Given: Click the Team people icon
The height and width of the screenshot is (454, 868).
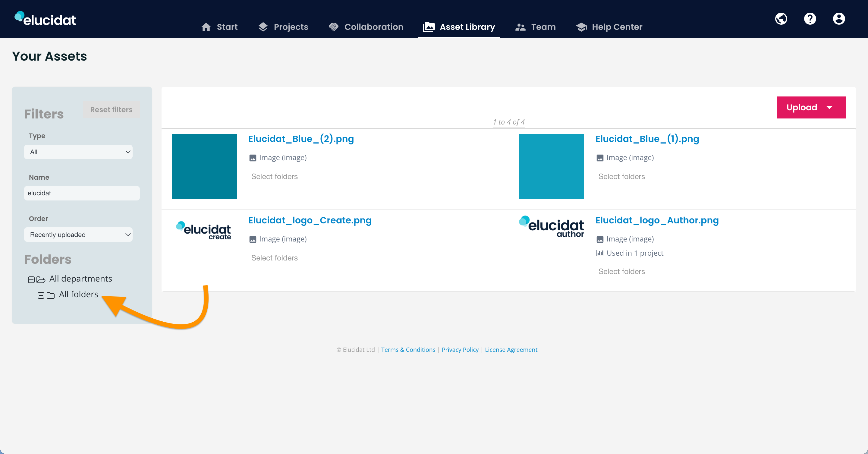Looking at the screenshot, I should (520, 27).
